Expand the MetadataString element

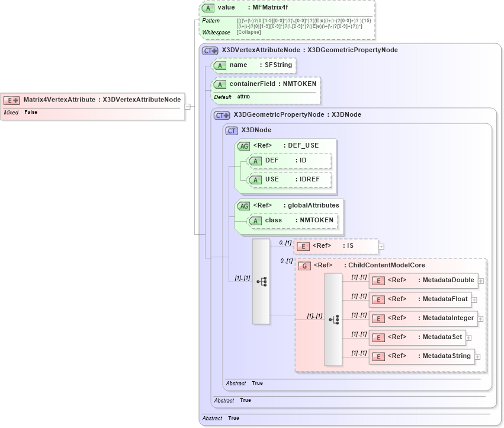(477, 357)
